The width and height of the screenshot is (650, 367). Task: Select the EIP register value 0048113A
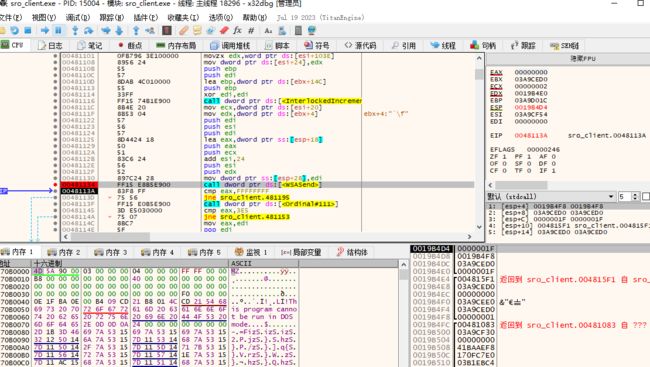point(531,136)
